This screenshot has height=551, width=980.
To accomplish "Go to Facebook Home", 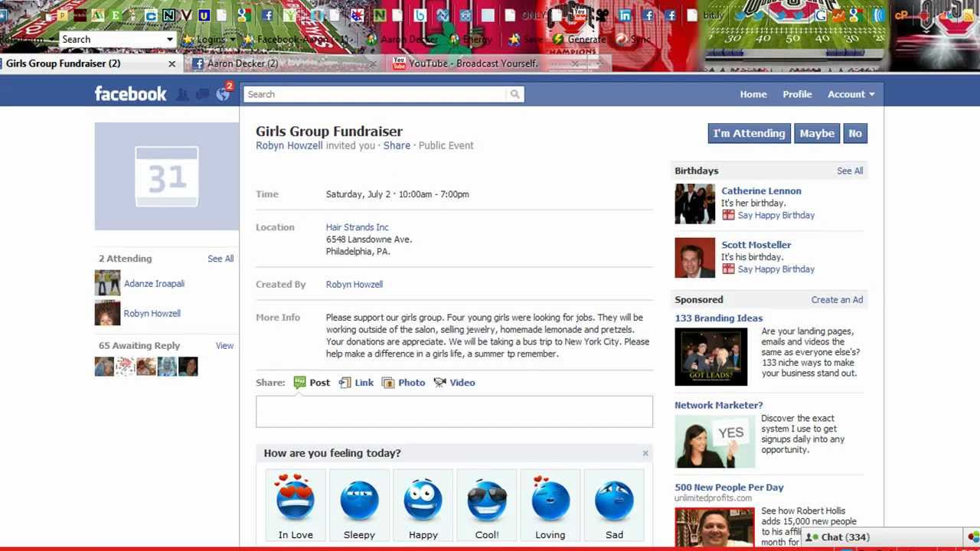I will tap(753, 94).
